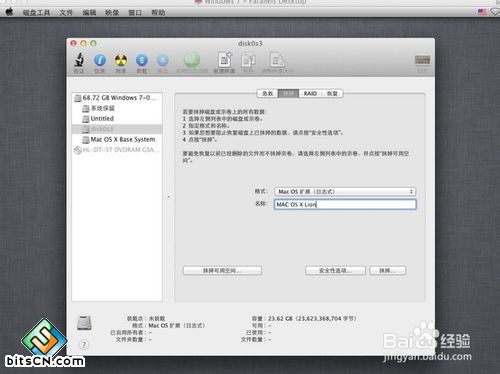Click the Convert image toolbar icon
Viewport: 500px width, 374px height.
tap(248, 60)
